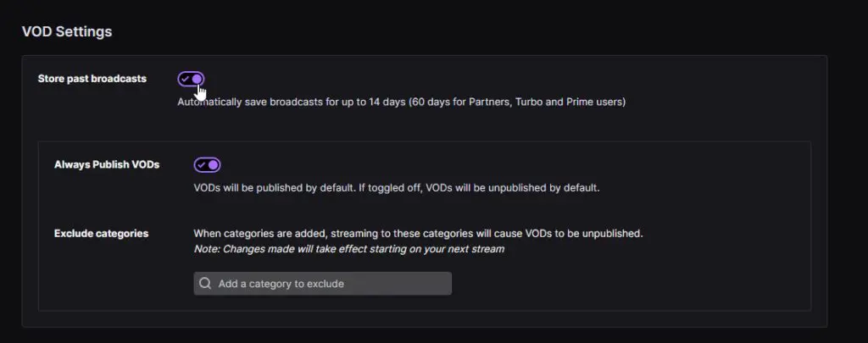Click the Automatically save broadcasts description text

tap(401, 102)
